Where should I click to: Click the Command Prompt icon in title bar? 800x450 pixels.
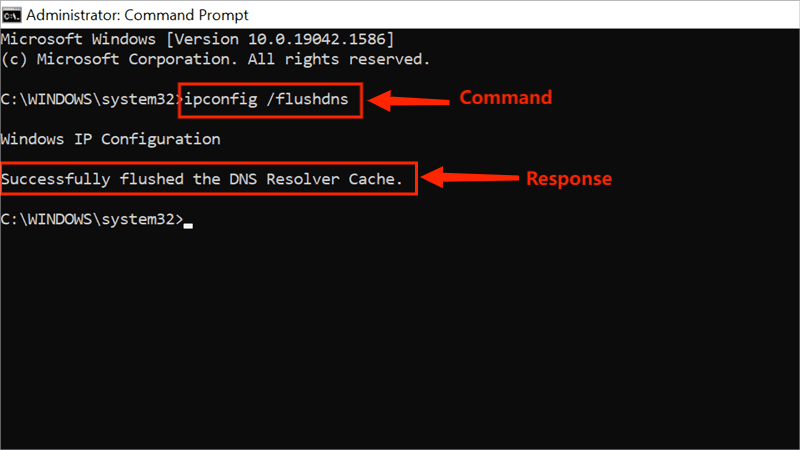12,14
